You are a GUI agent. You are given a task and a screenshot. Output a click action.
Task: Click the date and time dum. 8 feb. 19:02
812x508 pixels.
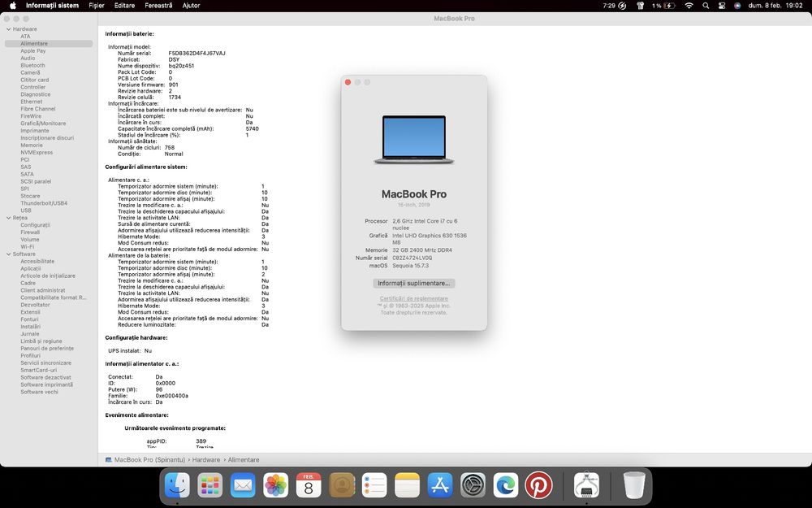pyautogui.click(x=775, y=6)
